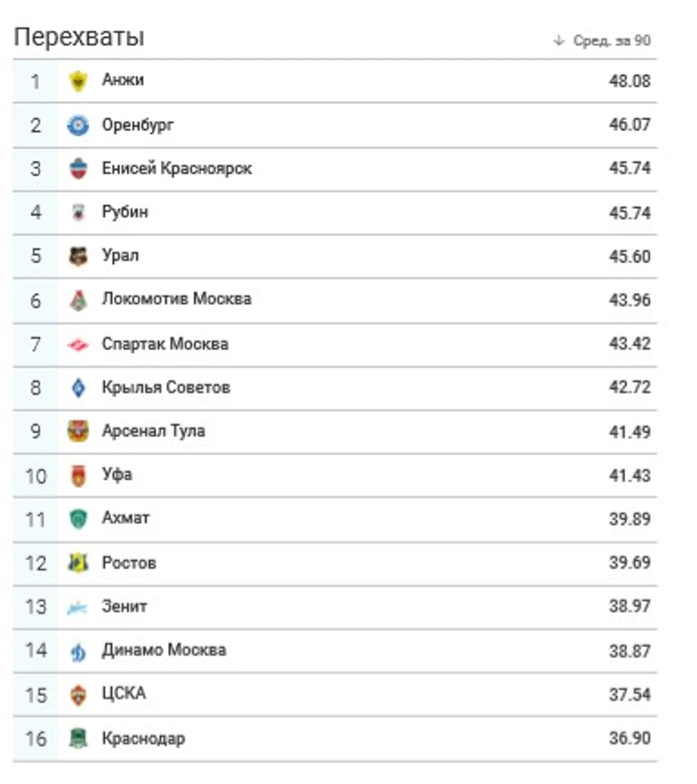697x784 pixels.
Task: Open the Рубин team name link
Action: point(125,212)
